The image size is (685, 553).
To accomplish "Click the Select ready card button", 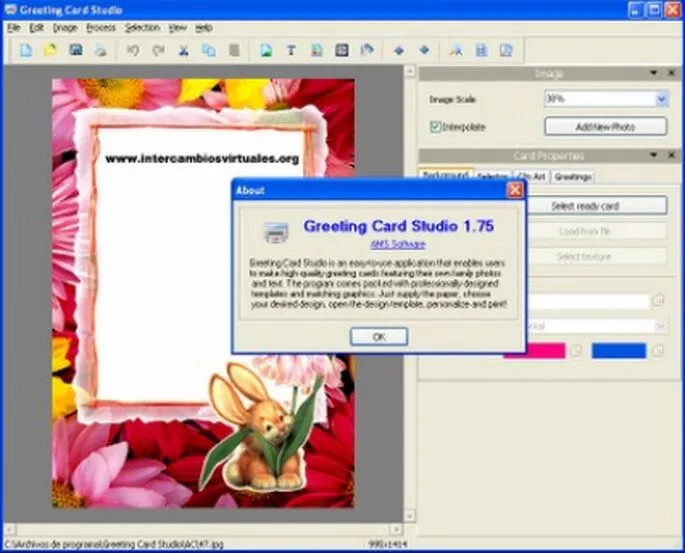I will tap(596, 206).
